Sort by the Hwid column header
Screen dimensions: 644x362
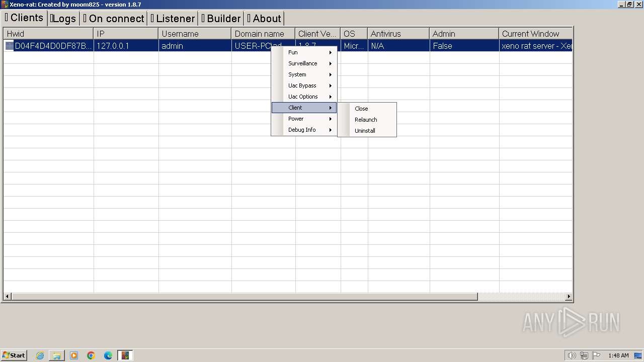pos(48,34)
